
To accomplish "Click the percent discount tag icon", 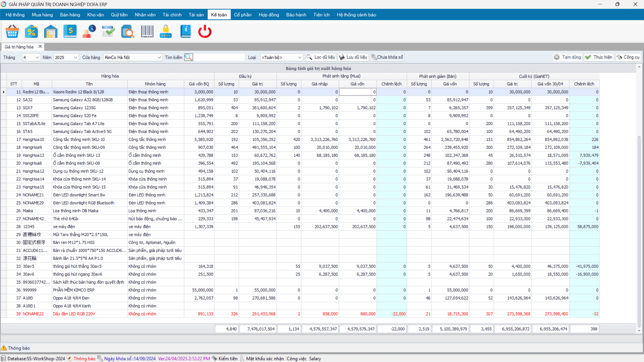I will (x=31, y=31).
